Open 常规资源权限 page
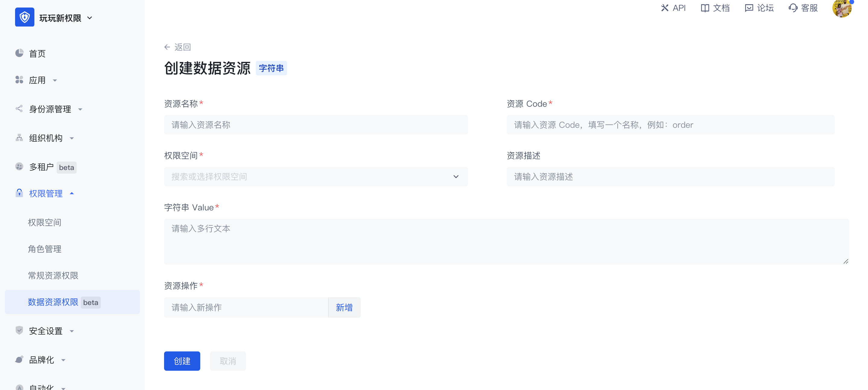The width and height of the screenshot is (868, 390). 53,275
